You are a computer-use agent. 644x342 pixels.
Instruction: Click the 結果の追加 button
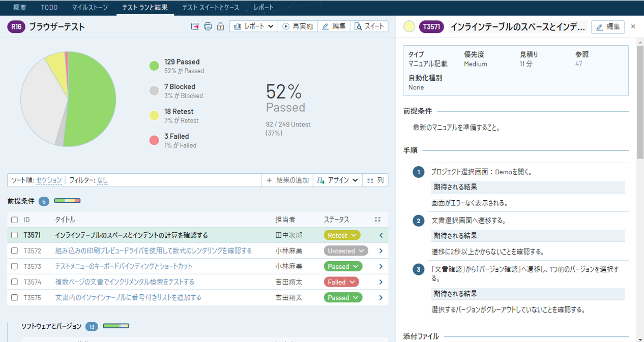pyautogui.click(x=287, y=180)
